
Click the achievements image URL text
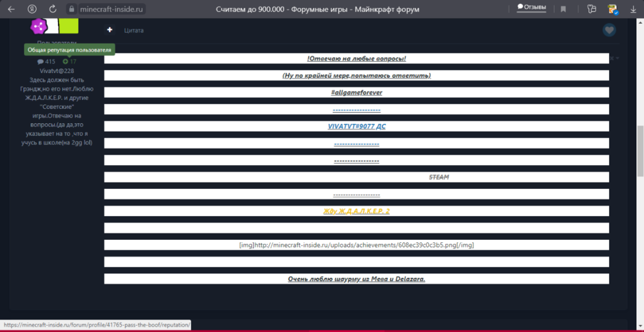pyautogui.click(x=357, y=245)
